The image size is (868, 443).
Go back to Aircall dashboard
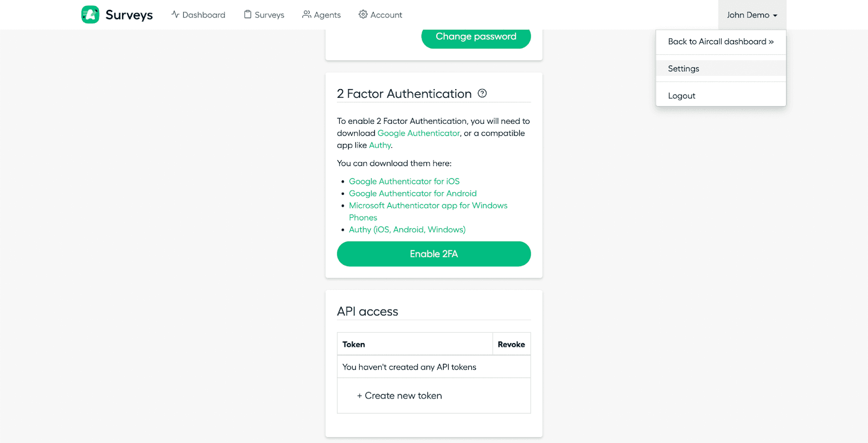[x=720, y=42]
